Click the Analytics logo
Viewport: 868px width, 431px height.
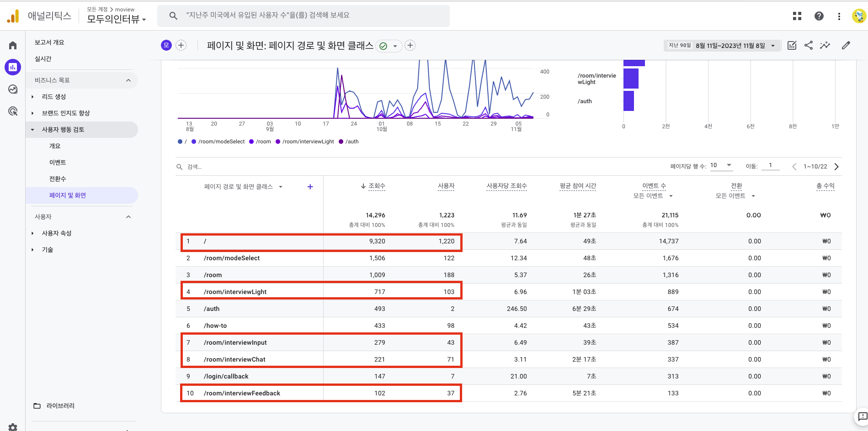[13, 16]
